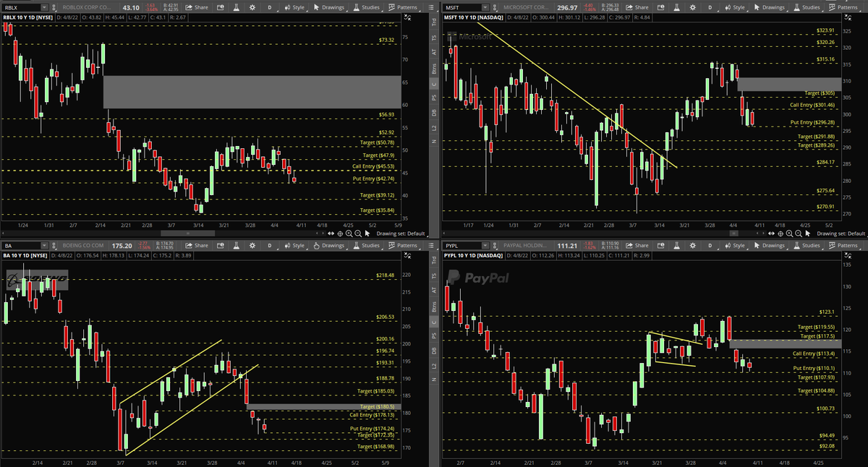Open the flask icon next to RBLX Share
The image size is (868, 467).
pyautogui.click(x=236, y=7)
